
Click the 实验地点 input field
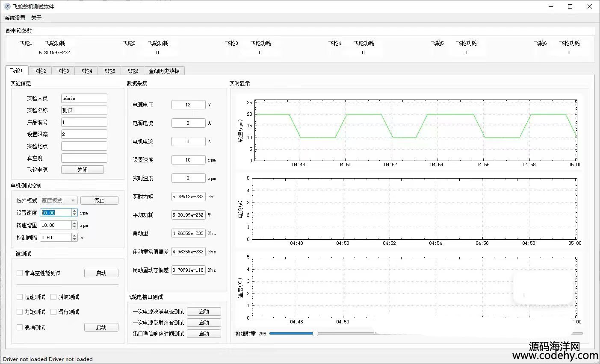pyautogui.click(x=84, y=146)
